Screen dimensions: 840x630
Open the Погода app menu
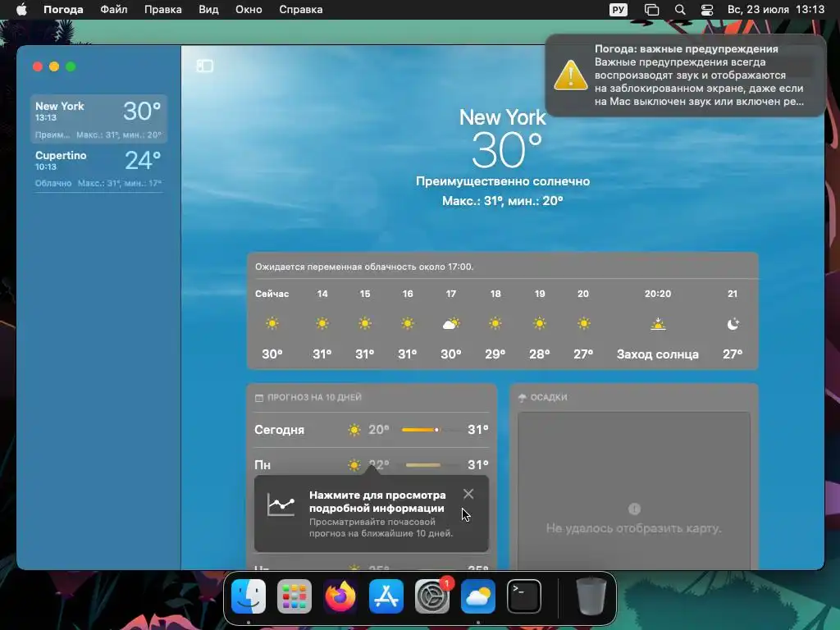[x=63, y=10]
